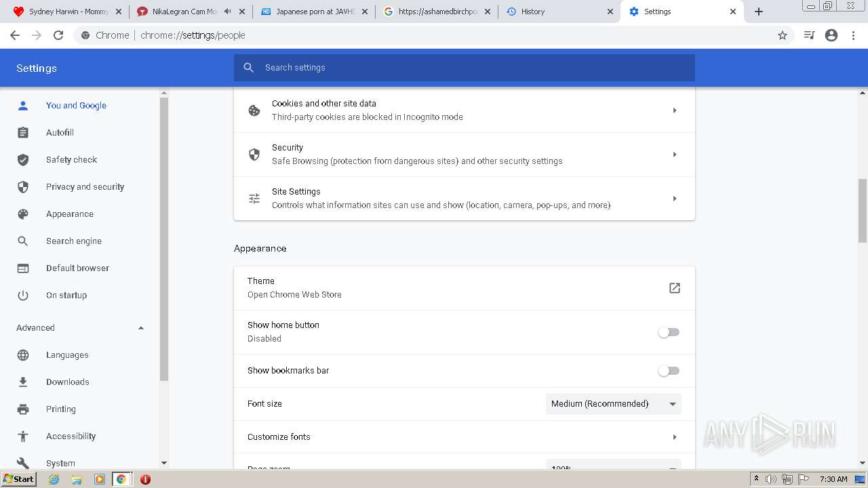Open the Chrome three-dot menu

pyautogui.click(x=854, y=35)
